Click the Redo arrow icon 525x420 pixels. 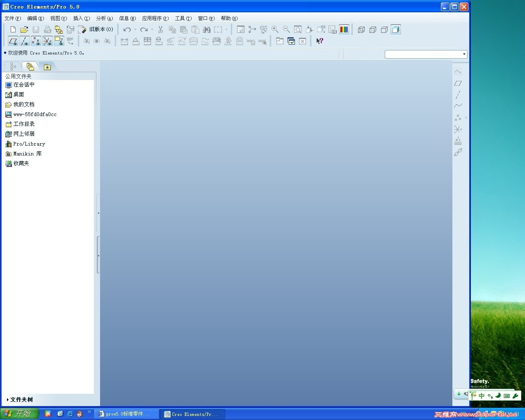click(144, 30)
